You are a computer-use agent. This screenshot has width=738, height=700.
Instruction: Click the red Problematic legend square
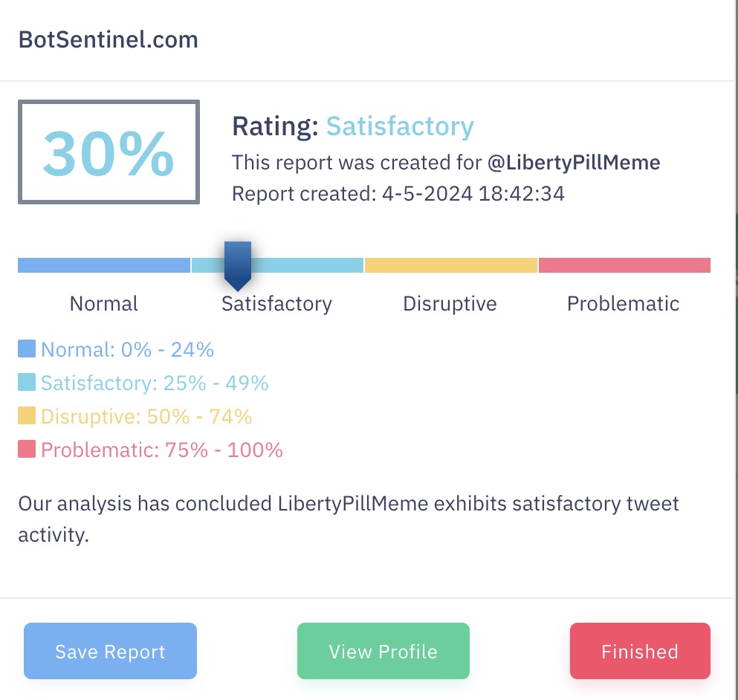pyautogui.click(x=27, y=449)
